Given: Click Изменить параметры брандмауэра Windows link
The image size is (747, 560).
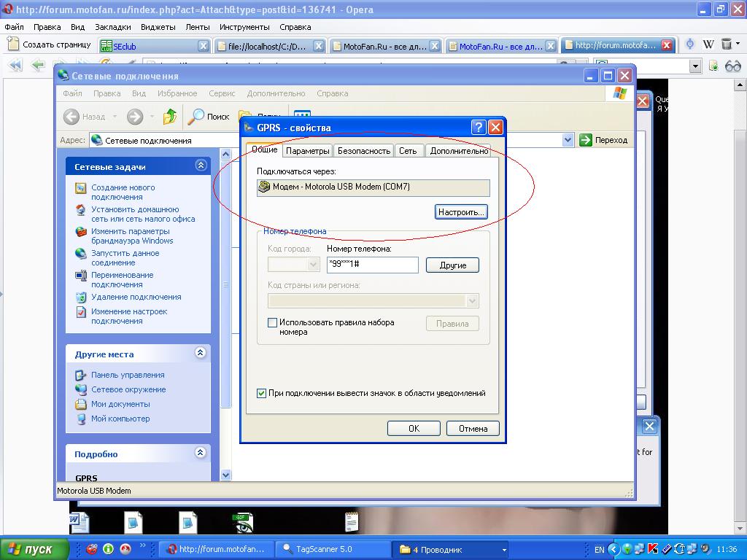Looking at the screenshot, I should [x=132, y=236].
